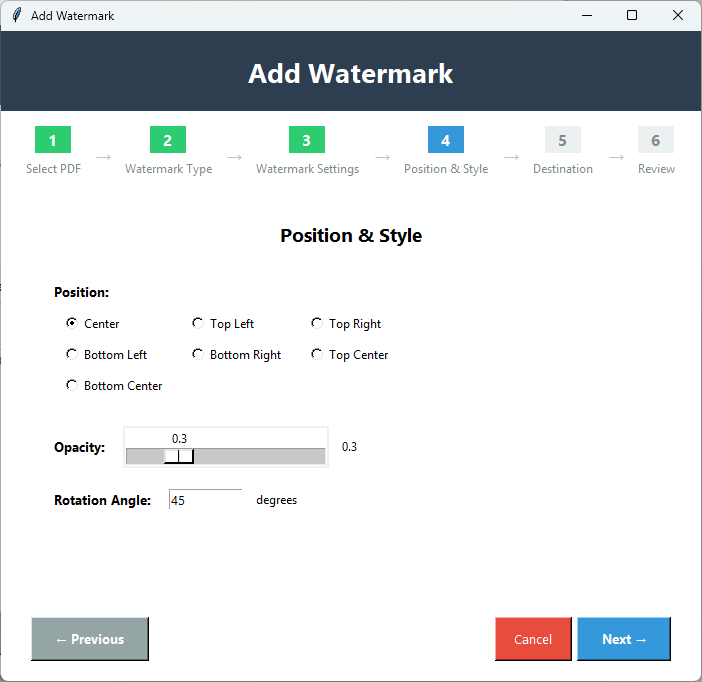Go back with the Previous button
702x682 pixels.
[90, 639]
